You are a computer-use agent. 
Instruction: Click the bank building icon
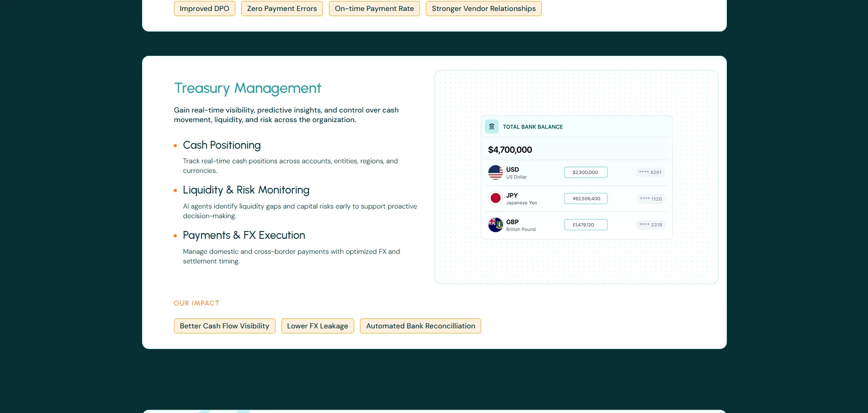pyautogui.click(x=492, y=127)
